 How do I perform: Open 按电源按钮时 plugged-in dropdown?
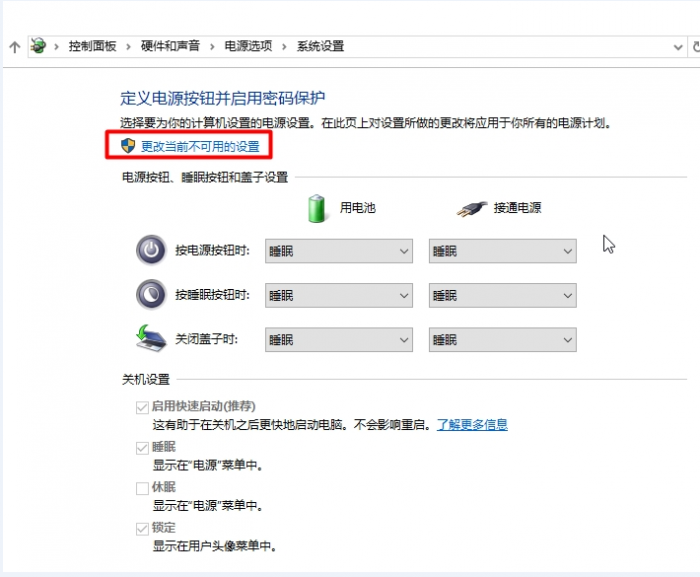tap(503, 251)
